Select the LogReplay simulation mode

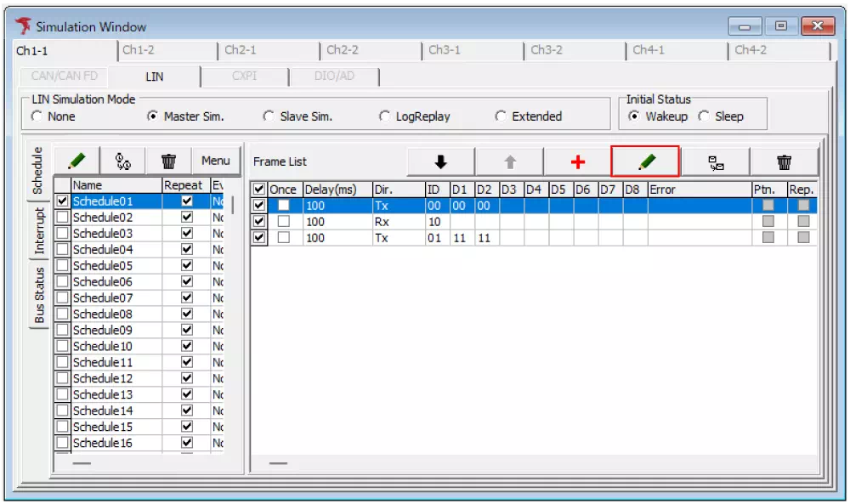[385, 116]
